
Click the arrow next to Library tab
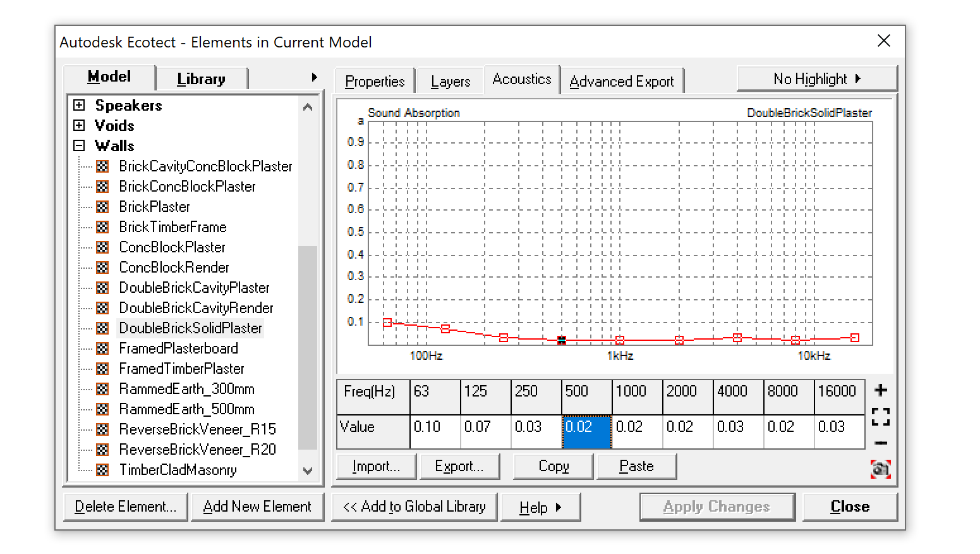[314, 77]
